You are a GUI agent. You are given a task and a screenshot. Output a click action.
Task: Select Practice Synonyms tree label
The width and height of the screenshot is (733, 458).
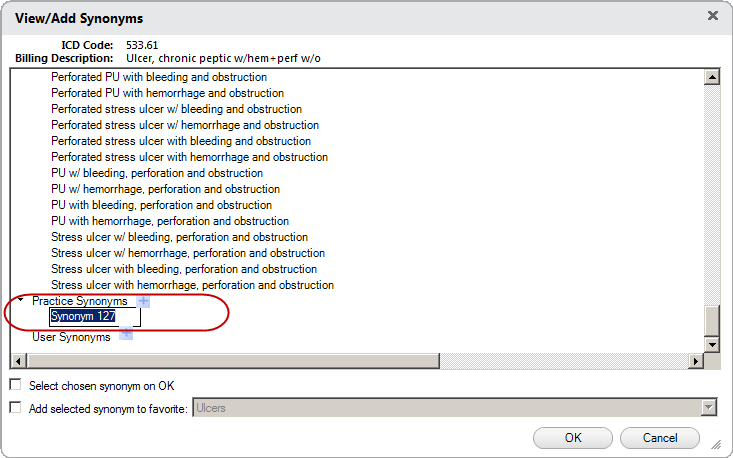[x=79, y=301]
